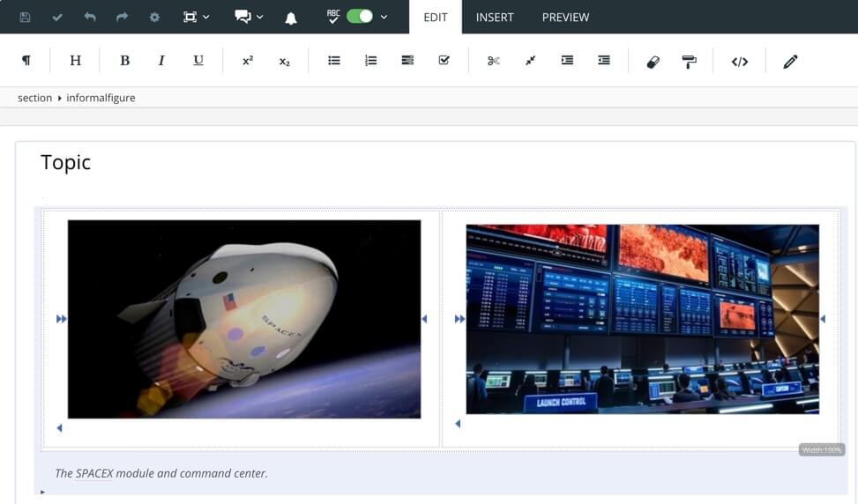Switch to the EDIT tab
The height and width of the screenshot is (504, 858).
point(436,17)
